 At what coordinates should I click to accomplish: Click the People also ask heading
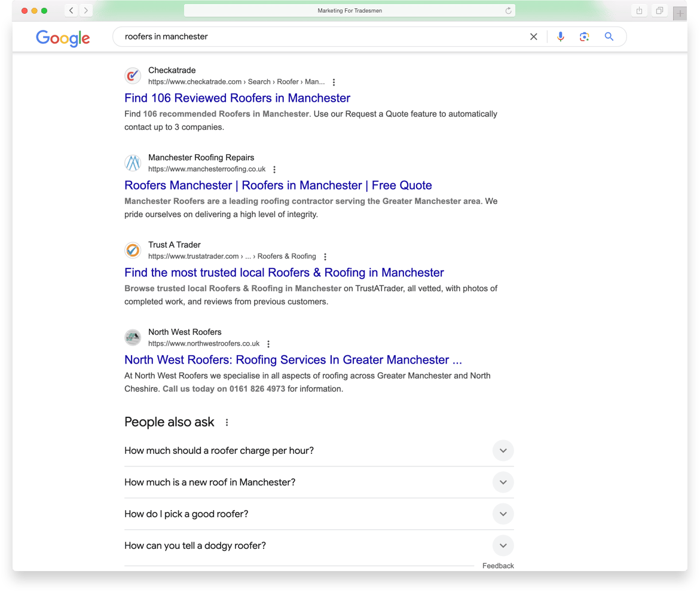pos(169,422)
